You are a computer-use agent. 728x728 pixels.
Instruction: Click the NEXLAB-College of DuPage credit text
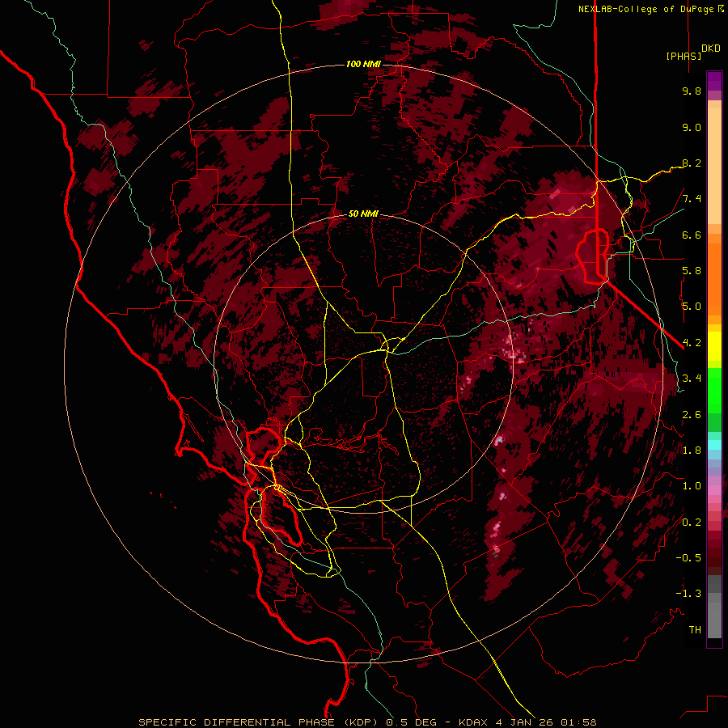(x=646, y=9)
